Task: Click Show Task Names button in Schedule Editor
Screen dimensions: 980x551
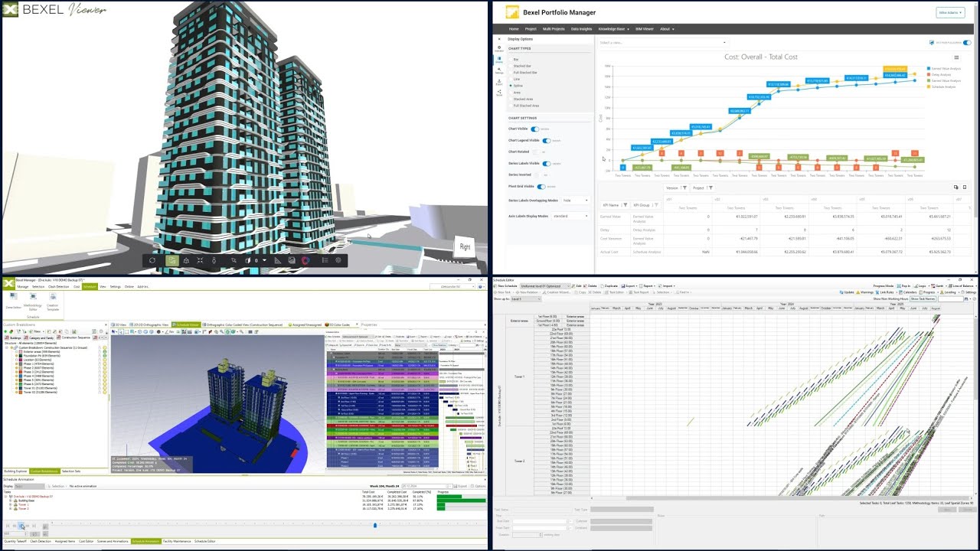Action: pyautogui.click(x=925, y=299)
